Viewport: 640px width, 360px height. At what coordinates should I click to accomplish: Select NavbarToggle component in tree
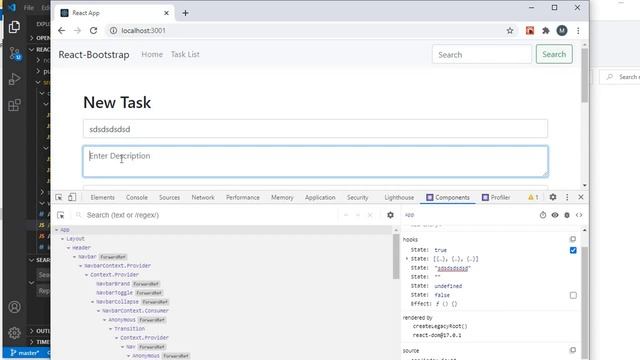coord(114,293)
